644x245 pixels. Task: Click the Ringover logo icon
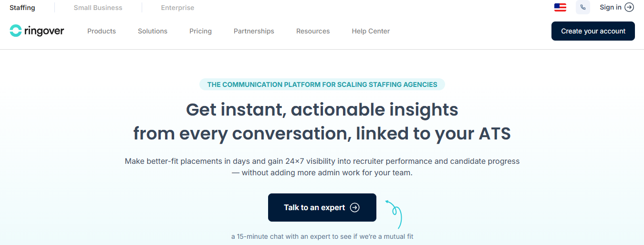coord(16,31)
